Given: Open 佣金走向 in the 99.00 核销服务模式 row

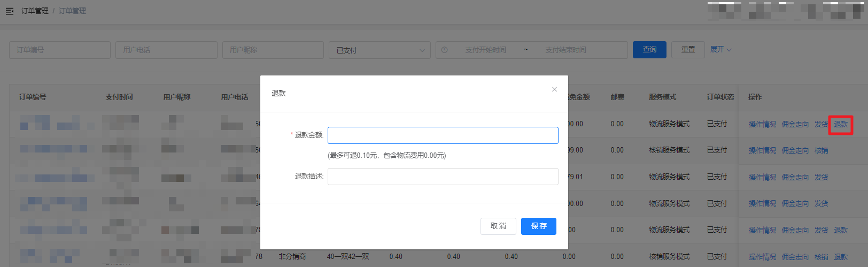Looking at the screenshot, I should point(795,150).
